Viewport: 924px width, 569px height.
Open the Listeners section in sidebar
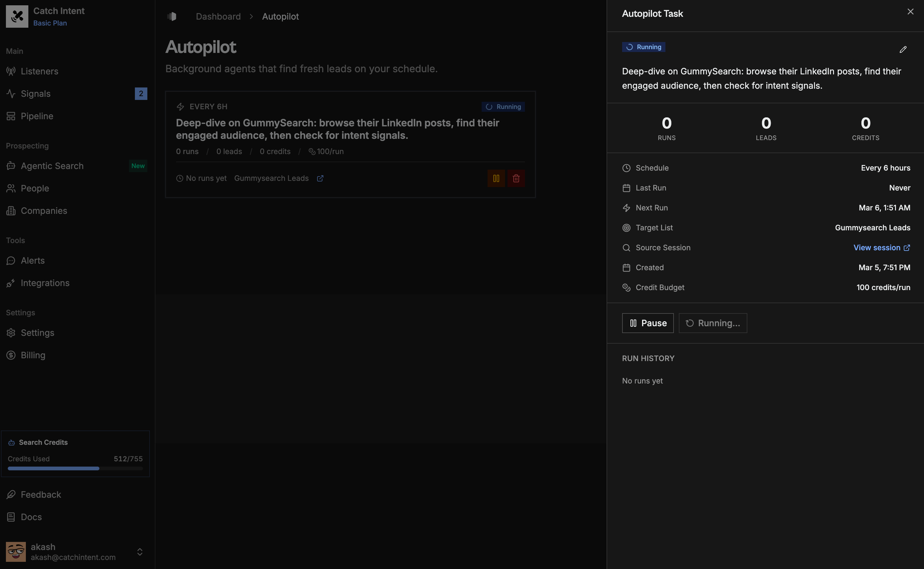click(x=40, y=71)
